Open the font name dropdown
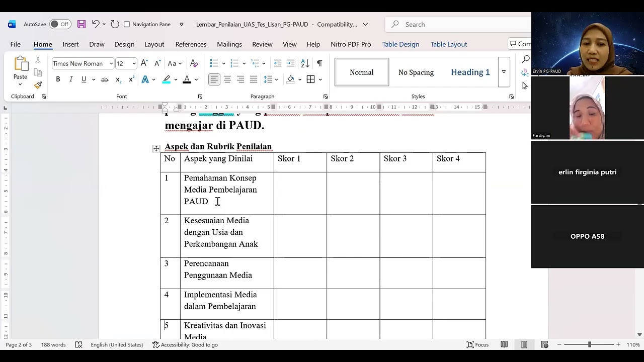The width and height of the screenshot is (644, 362). click(x=111, y=63)
